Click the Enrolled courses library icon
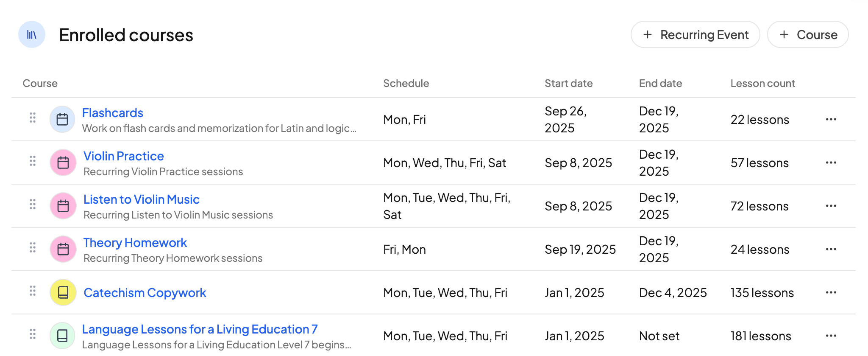 pyautogui.click(x=32, y=34)
